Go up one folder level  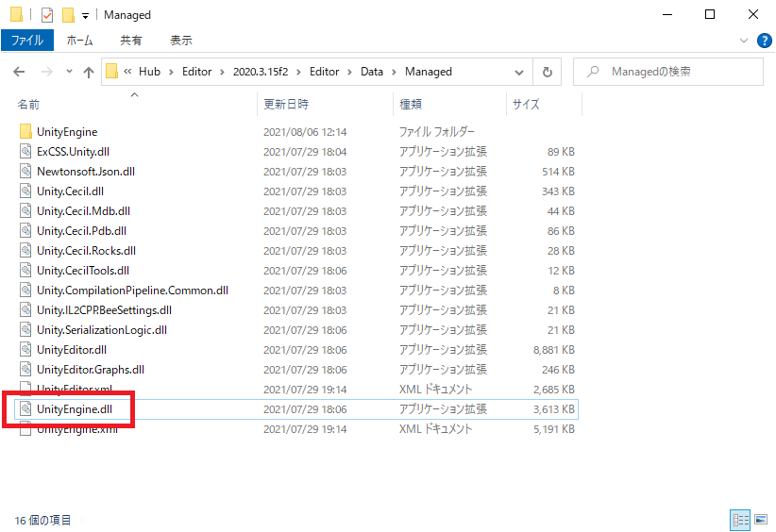[89, 73]
